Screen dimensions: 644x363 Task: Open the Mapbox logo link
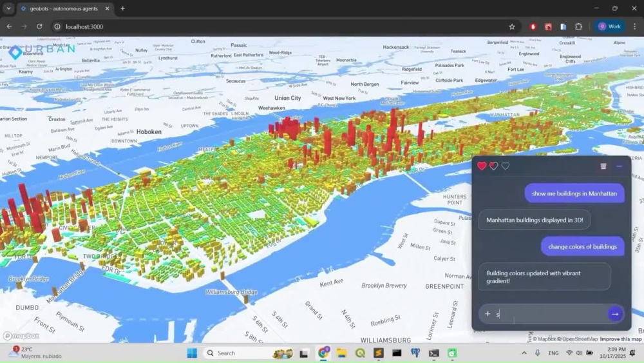pyautogui.click(x=21, y=336)
